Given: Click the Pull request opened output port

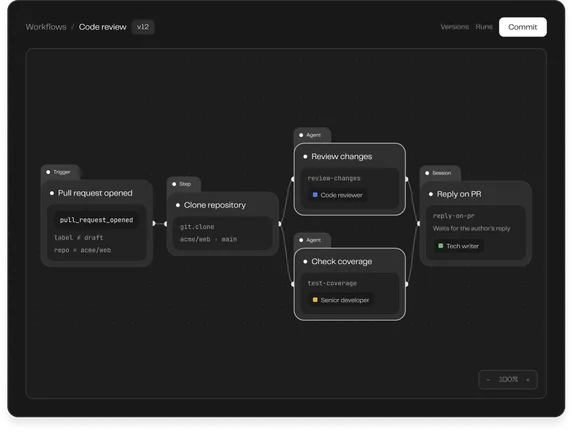Looking at the screenshot, I should [x=154, y=223].
